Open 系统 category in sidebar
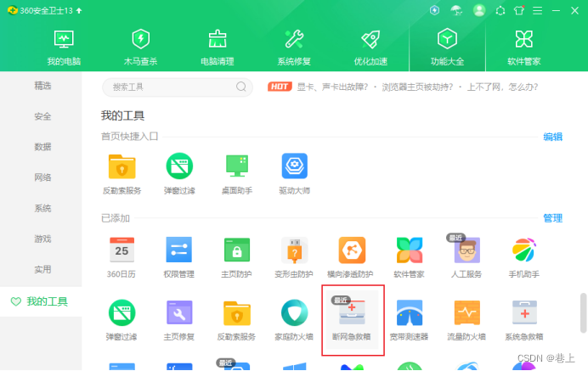 (42, 208)
